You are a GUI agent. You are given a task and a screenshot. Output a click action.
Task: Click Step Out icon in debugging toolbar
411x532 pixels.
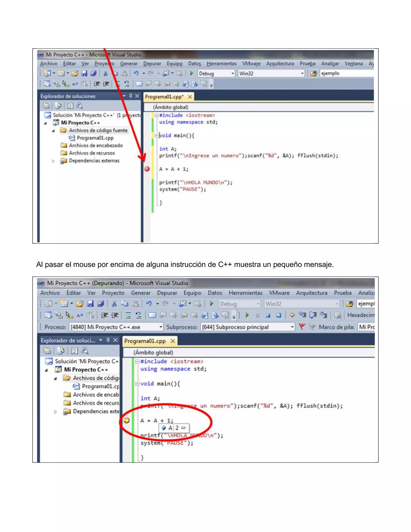[323, 315]
